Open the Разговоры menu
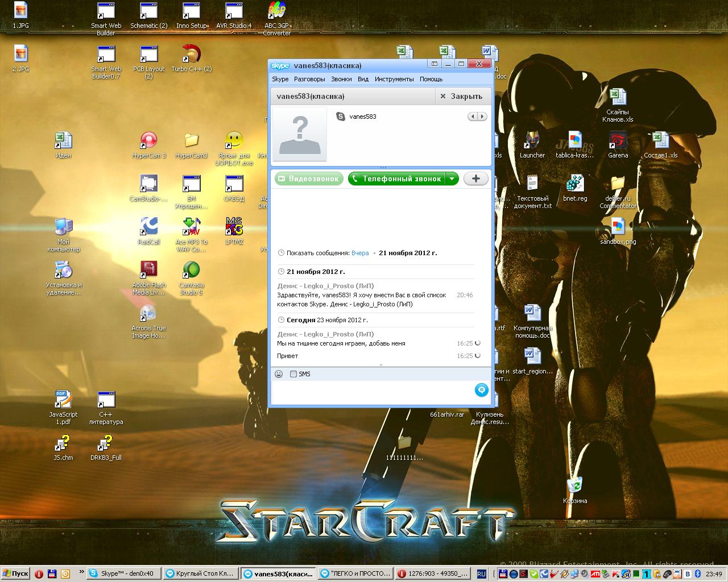 309,79
